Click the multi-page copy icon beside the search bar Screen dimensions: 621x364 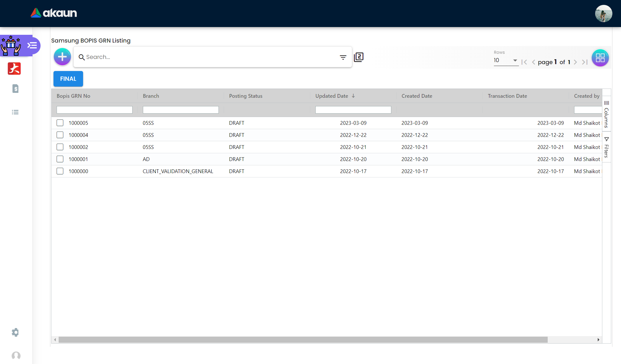(359, 57)
